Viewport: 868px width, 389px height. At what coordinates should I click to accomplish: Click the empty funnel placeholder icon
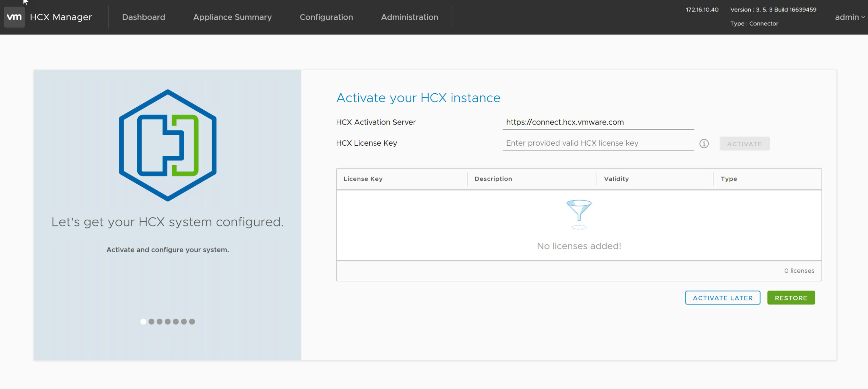[x=579, y=214]
